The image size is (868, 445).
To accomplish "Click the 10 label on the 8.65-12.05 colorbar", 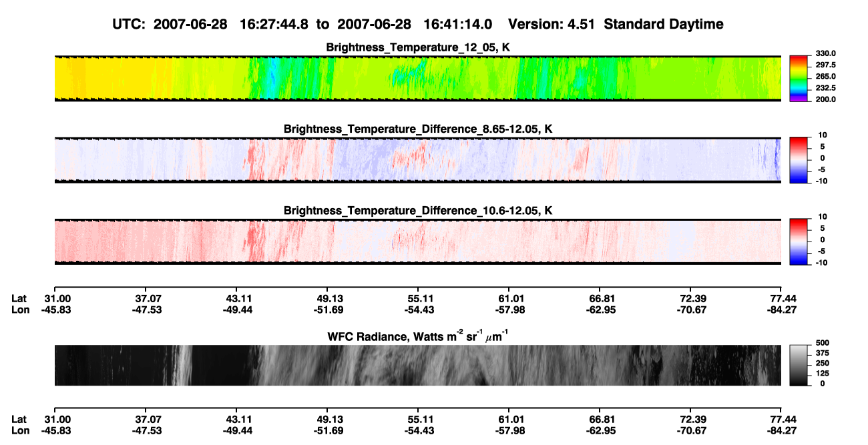I will pos(823,135).
